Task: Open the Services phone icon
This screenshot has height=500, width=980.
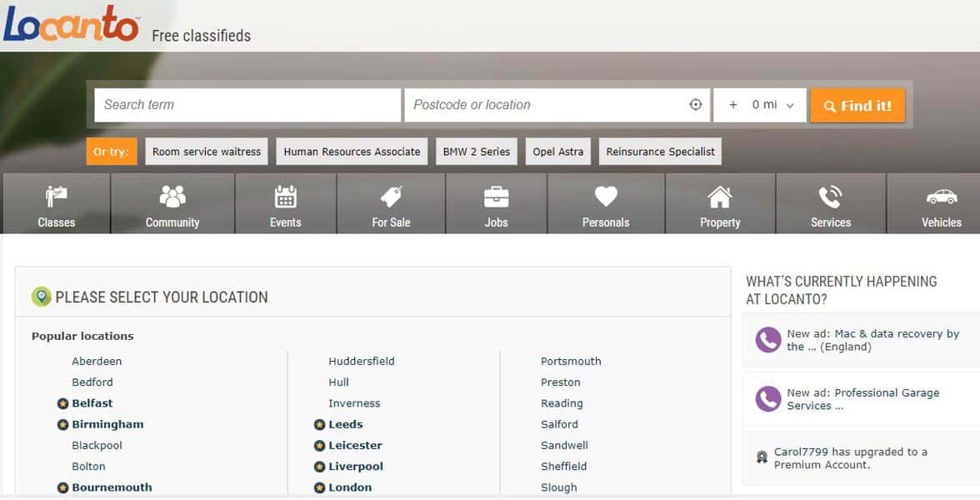Action: coord(831,197)
